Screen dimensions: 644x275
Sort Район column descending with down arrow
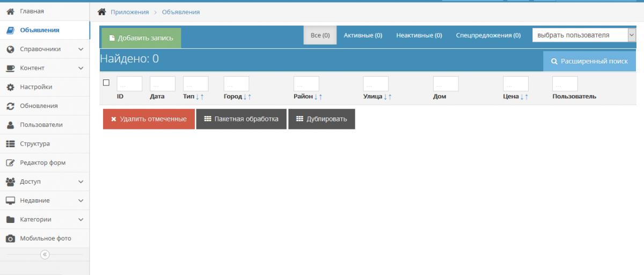point(316,97)
